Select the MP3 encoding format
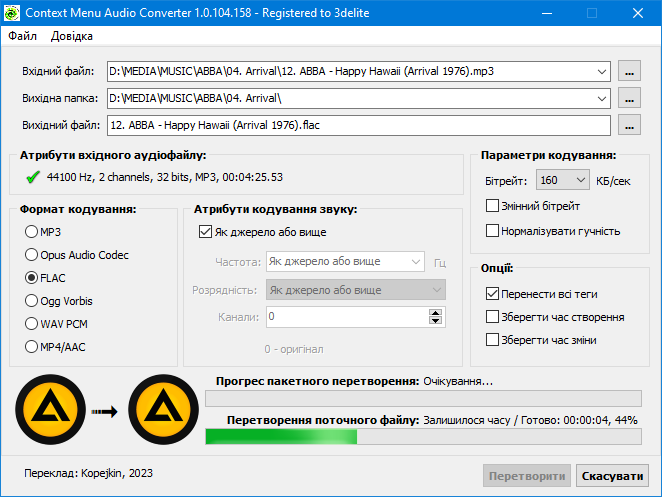 43,232
